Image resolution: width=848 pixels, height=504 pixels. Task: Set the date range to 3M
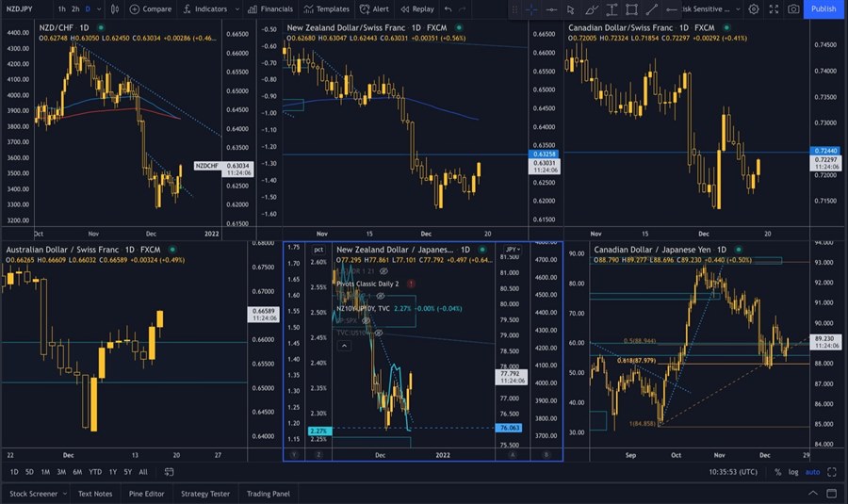coord(60,471)
